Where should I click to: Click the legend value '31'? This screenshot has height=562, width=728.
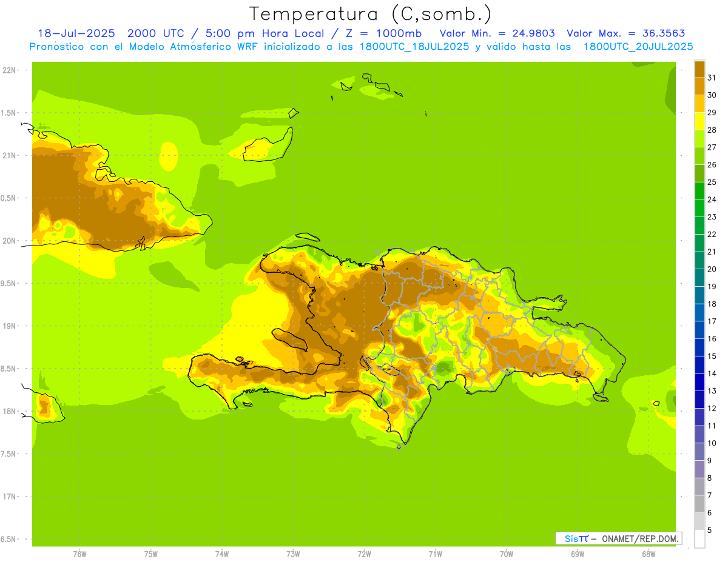(x=712, y=78)
